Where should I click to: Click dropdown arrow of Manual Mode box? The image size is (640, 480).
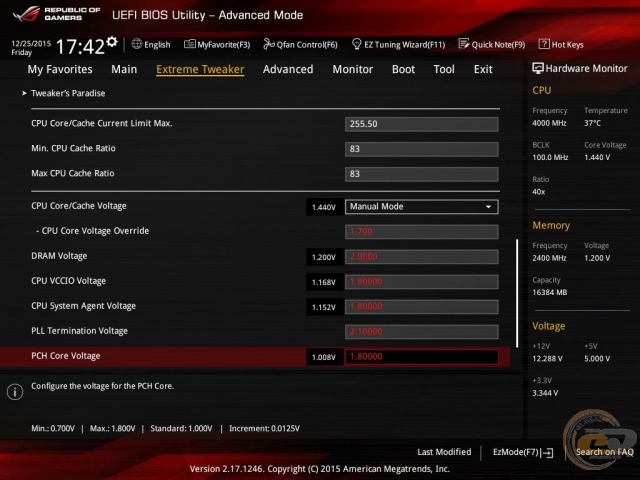pos(488,207)
